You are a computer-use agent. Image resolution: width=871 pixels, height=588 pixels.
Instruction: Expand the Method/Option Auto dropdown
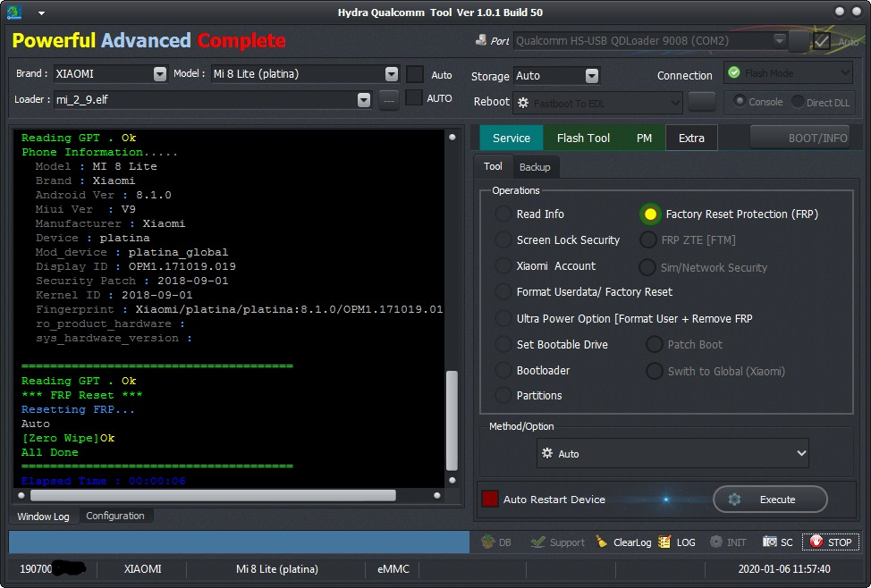click(672, 454)
